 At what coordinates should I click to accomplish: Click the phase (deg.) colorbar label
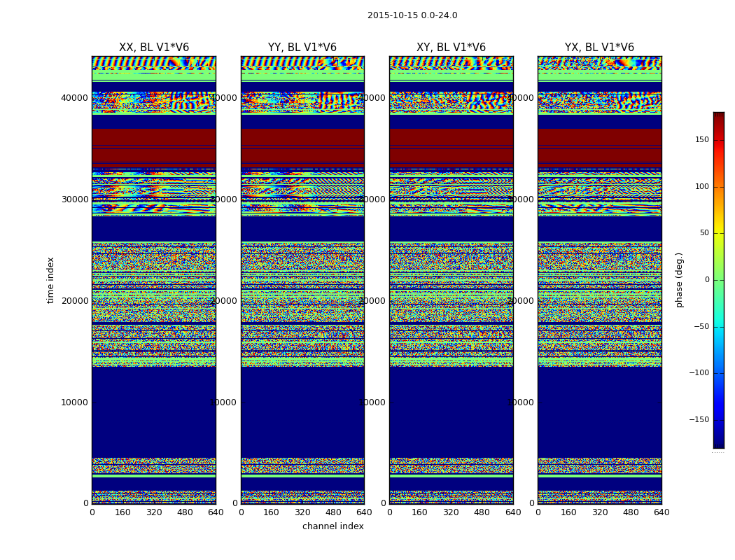point(679,280)
